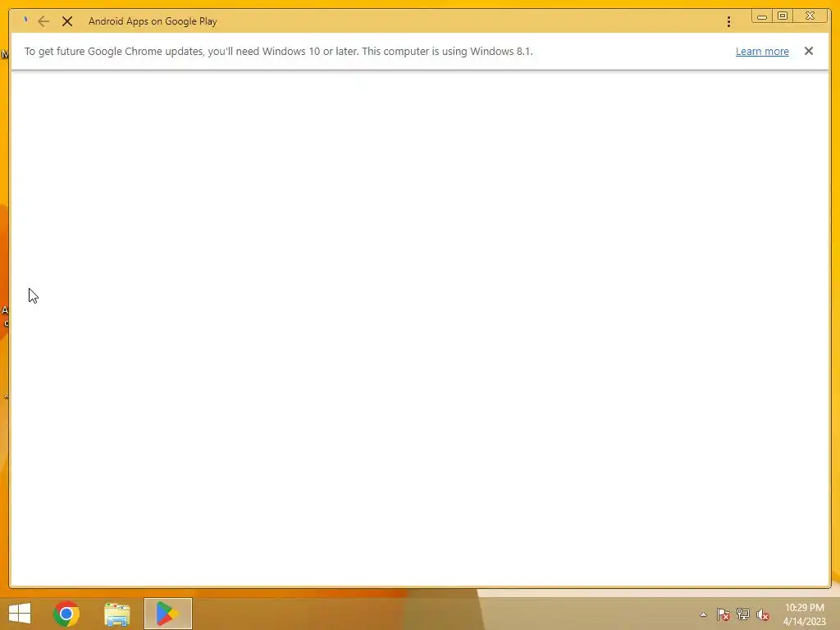The width and height of the screenshot is (840, 630).
Task: Open the three-dot app menu
Action: 728,21
